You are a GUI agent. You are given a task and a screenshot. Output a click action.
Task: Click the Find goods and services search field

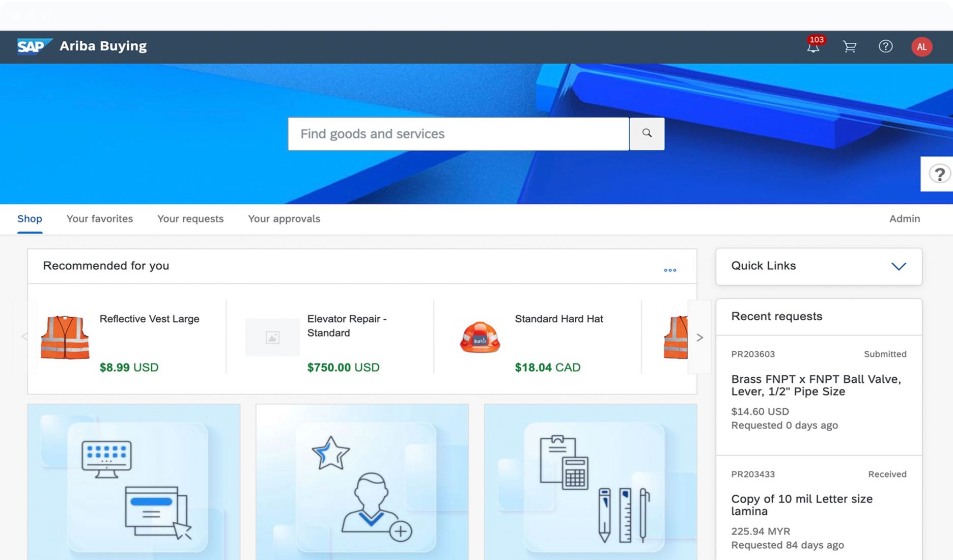tap(458, 133)
